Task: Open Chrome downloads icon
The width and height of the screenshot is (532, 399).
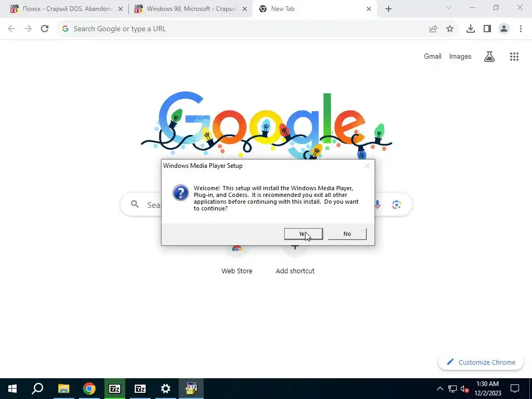Action: 471,29
